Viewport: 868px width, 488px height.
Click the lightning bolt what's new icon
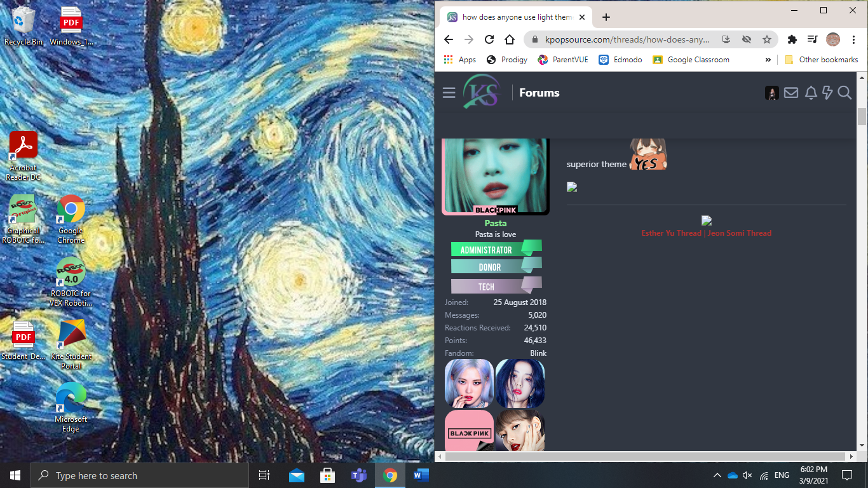tap(827, 93)
